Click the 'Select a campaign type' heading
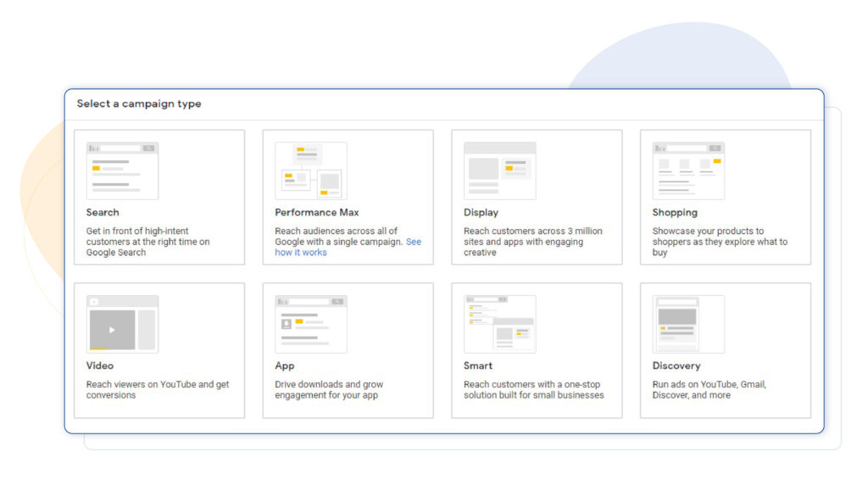Screen dimensions: 868x491 [x=139, y=104]
